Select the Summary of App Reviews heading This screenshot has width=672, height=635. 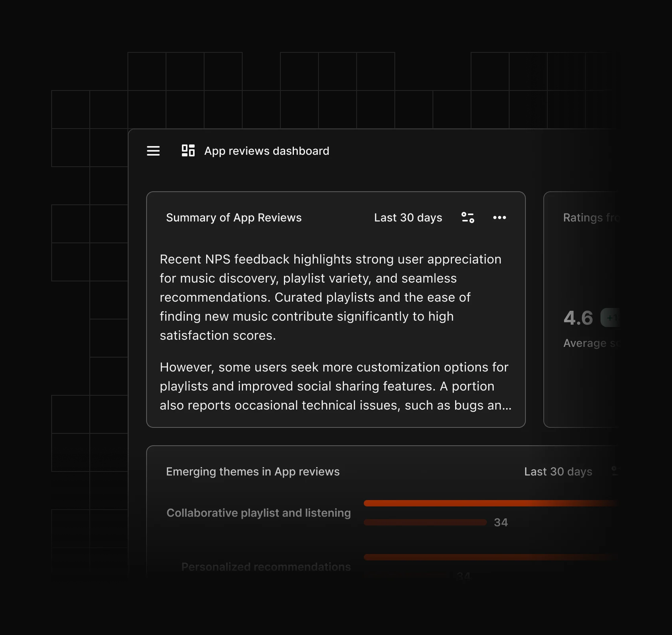(234, 217)
